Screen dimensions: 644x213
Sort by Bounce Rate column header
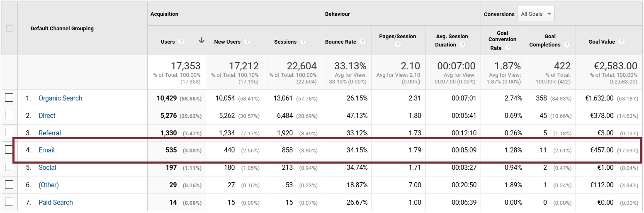pyautogui.click(x=340, y=42)
